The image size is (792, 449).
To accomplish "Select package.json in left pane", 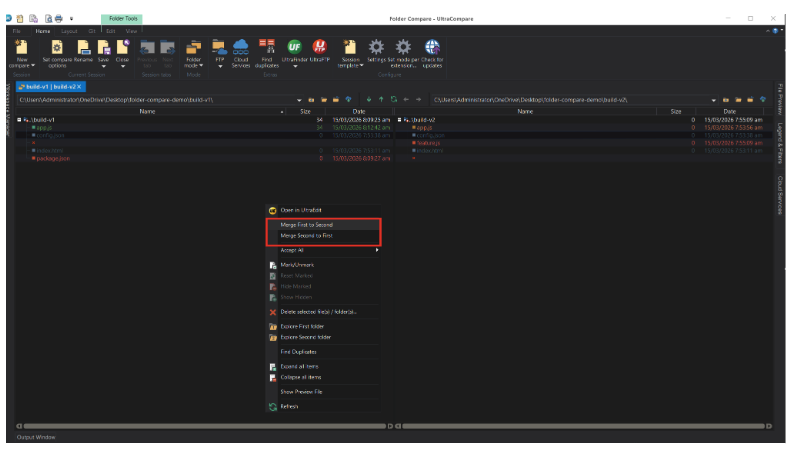I will [x=53, y=159].
